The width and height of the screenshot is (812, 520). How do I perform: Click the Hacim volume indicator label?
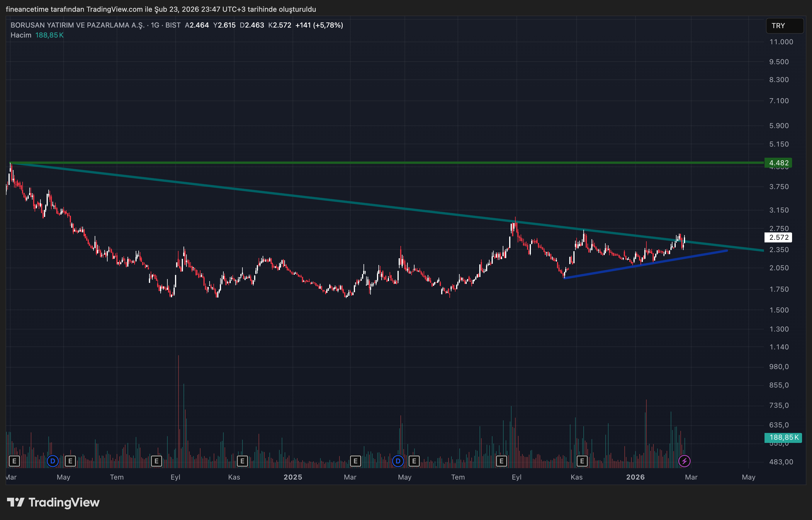pyautogui.click(x=21, y=35)
